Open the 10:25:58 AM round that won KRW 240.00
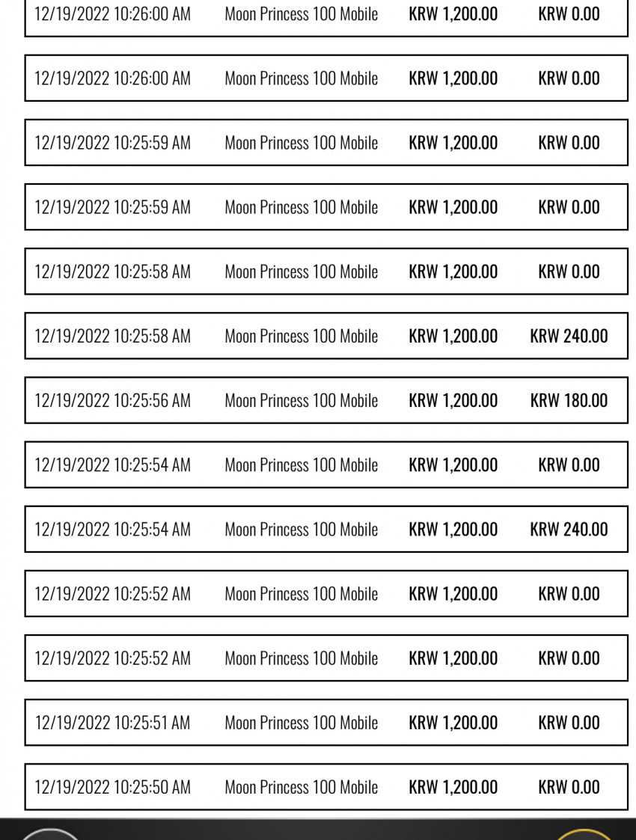636x840 pixels. [326, 336]
